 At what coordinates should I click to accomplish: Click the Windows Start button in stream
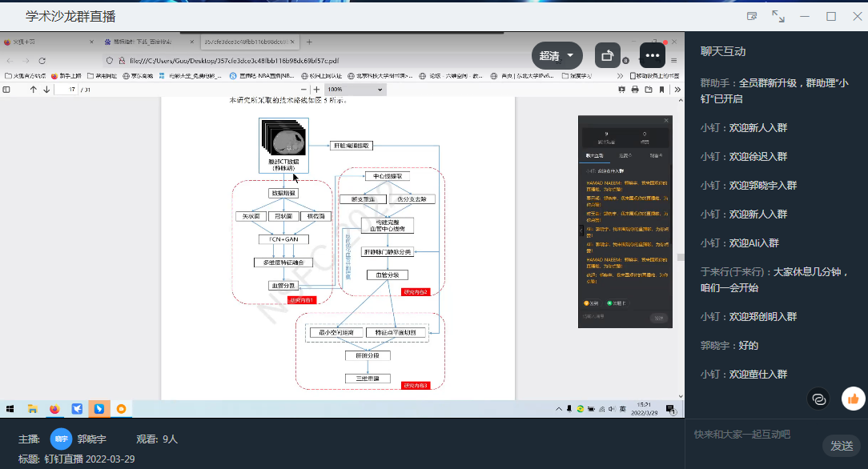click(x=10, y=409)
